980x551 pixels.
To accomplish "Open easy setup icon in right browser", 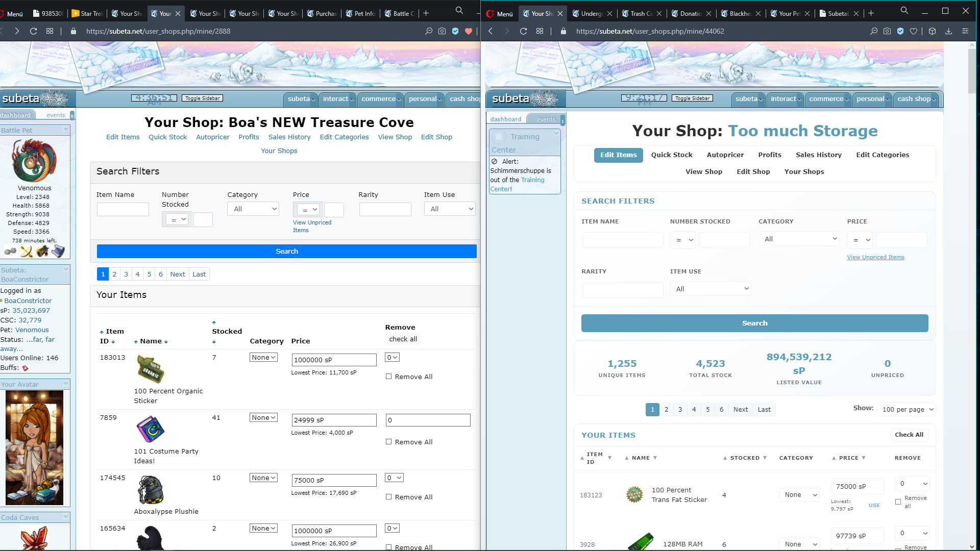I will (965, 31).
